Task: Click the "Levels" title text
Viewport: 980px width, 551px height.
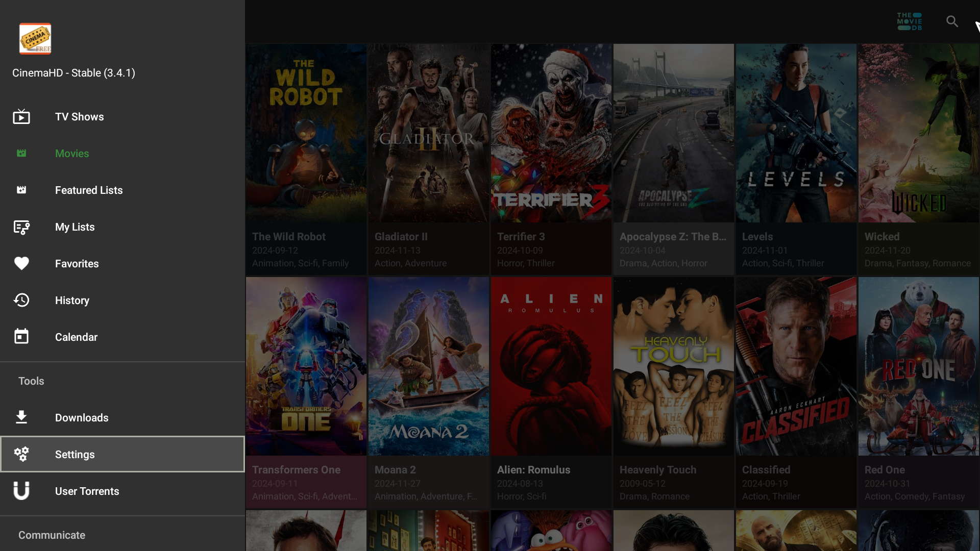Action: [x=757, y=237]
